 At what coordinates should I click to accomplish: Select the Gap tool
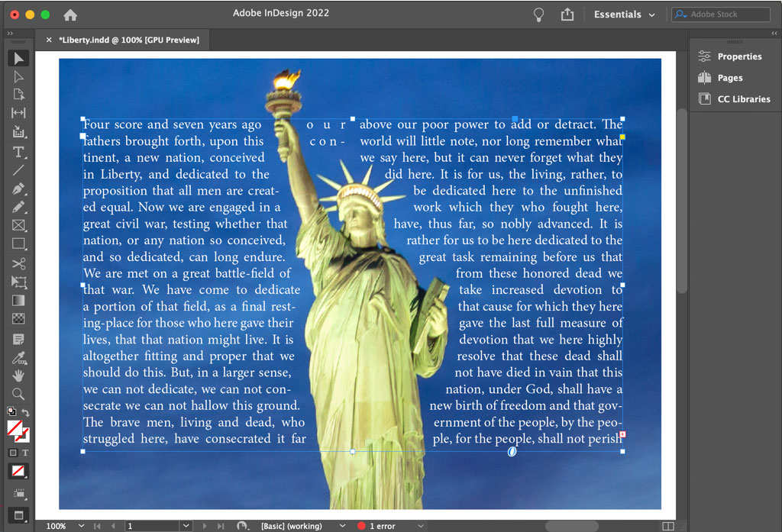point(18,113)
